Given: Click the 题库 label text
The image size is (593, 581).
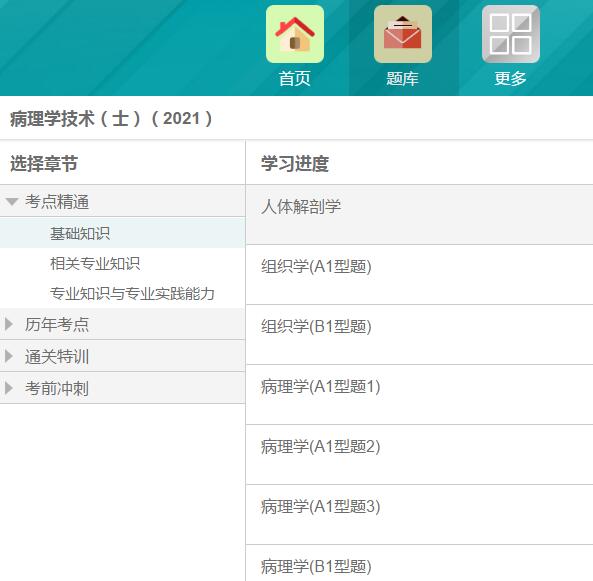Looking at the screenshot, I should [403, 79].
